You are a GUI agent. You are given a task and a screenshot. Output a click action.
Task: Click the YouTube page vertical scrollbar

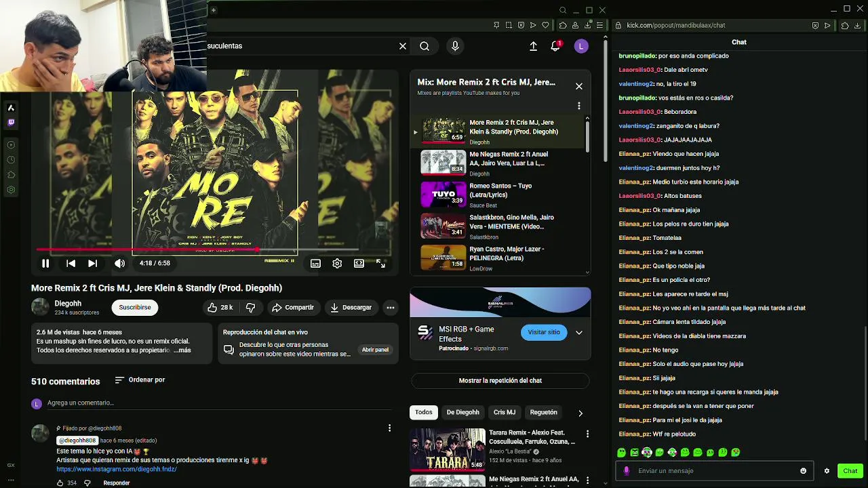[605, 102]
